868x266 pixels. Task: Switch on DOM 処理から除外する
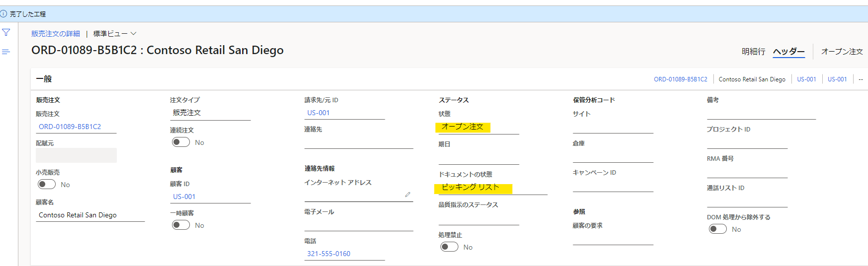tap(718, 229)
